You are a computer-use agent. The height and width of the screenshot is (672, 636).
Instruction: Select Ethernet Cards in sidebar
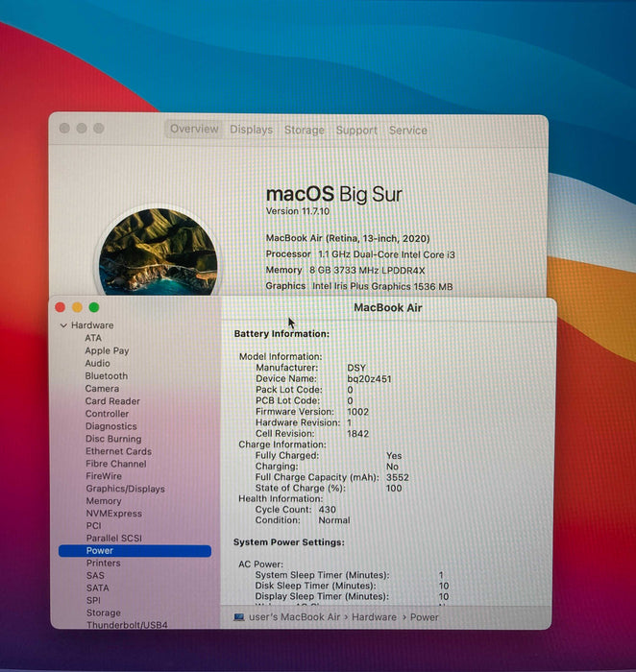click(118, 451)
